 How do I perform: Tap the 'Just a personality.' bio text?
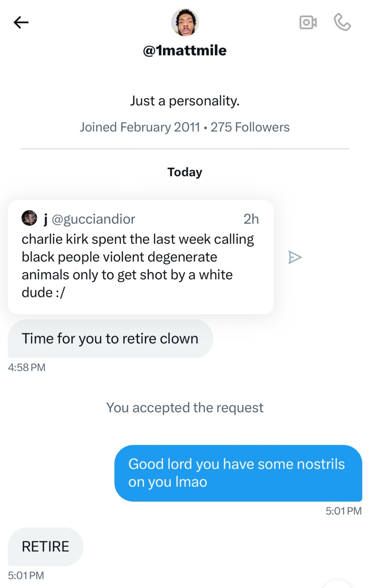coord(185,101)
